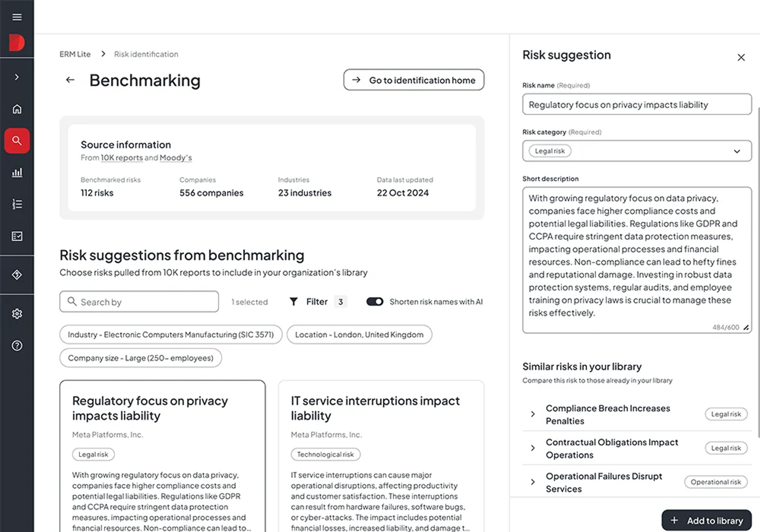The width and height of the screenshot is (760, 532).
Task: Click the diamond milestone icon in sidebar
Action: [17, 275]
